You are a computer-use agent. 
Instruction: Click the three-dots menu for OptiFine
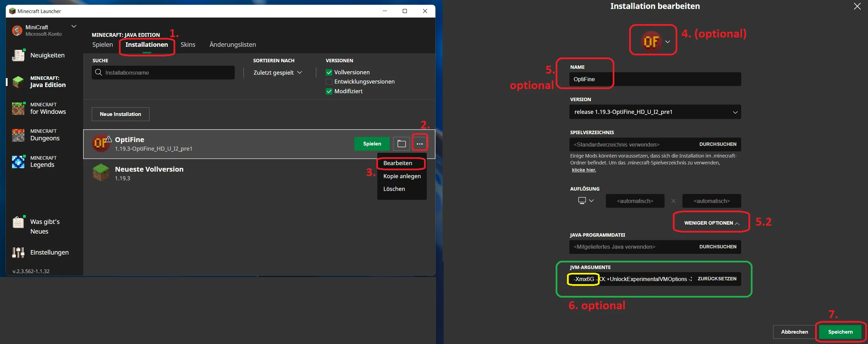[x=420, y=144]
